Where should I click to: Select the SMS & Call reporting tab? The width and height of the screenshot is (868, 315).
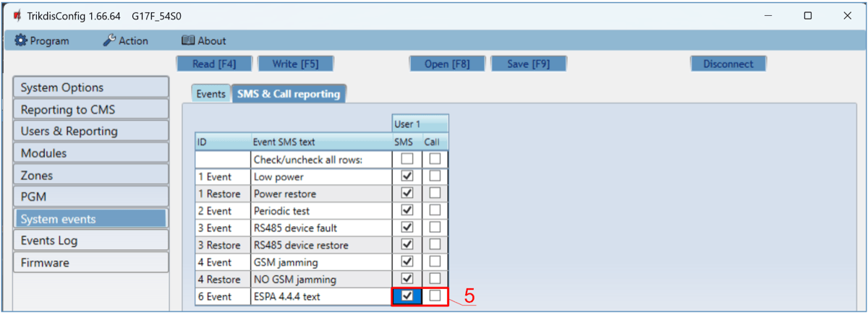click(289, 94)
